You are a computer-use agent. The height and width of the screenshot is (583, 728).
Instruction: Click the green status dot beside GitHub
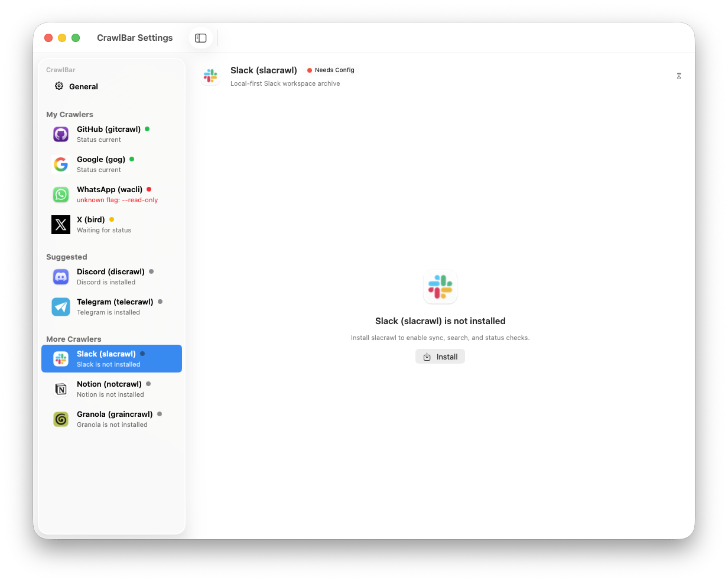(147, 129)
